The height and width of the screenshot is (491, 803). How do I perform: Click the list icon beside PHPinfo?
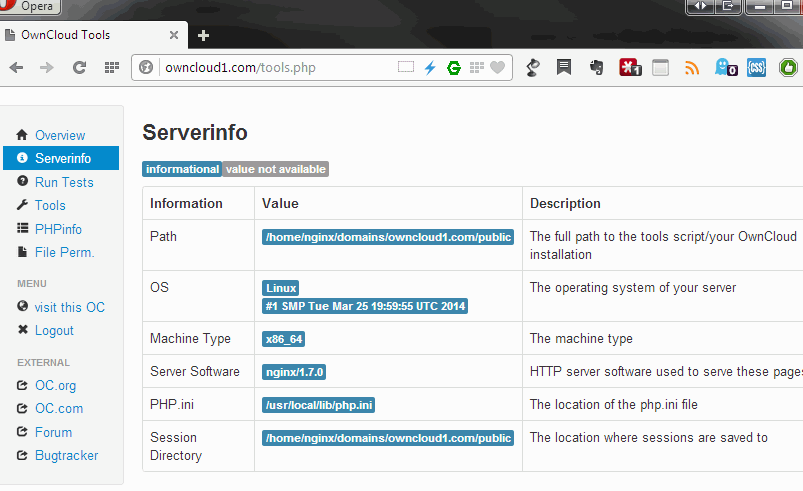22,228
